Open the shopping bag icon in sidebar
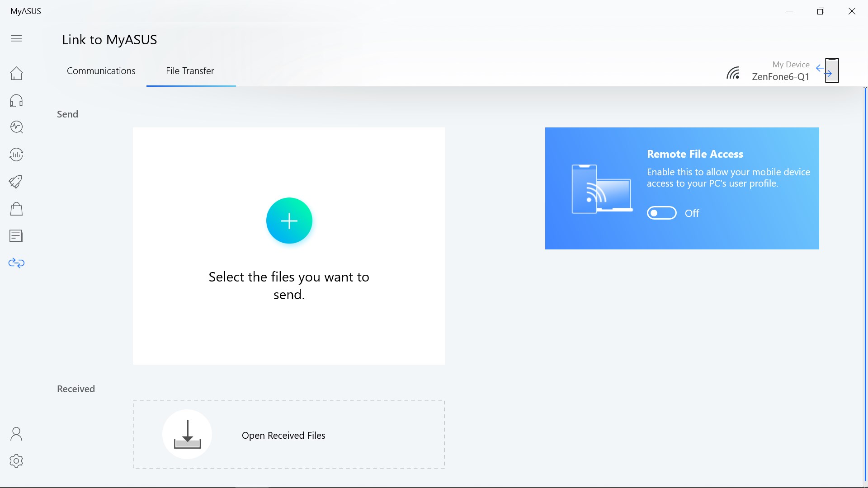Viewport: 868px width, 488px height. coord(16,209)
